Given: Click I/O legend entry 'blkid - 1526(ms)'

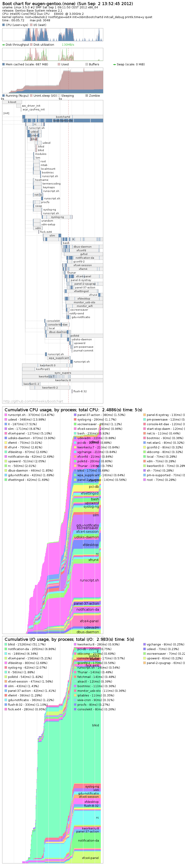Looking at the screenshot, I should coord(25,644).
